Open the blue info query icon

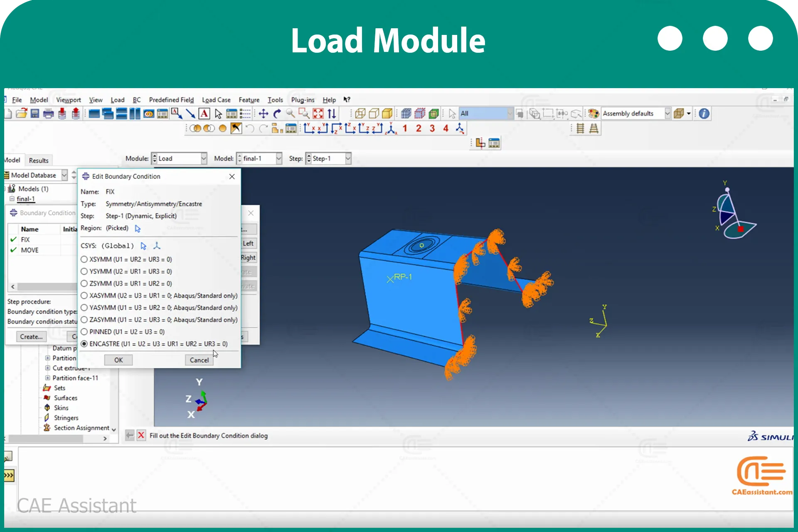[x=704, y=113]
